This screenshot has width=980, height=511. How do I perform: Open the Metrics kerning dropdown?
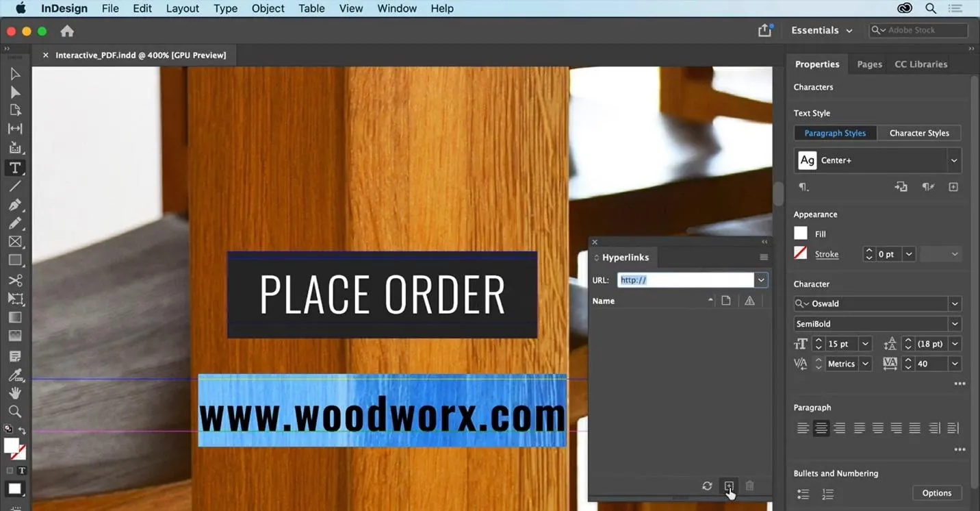coord(866,364)
